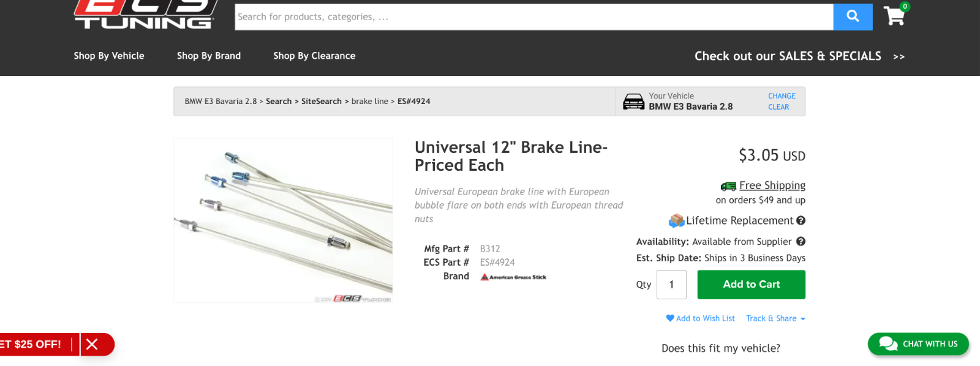Image resolution: width=980 pixels, height=366 pixels.
Task: Click the heart Add to Wish List
Action: [700, 318]
